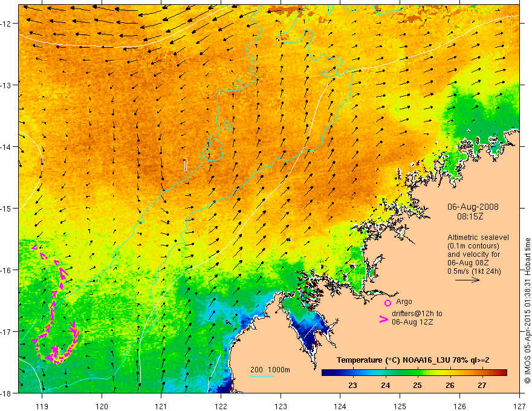The width and height of the screenshot is (532, 411).
Task: Click the colorbar tick label "25"
Action: click(x=417, y=385)
